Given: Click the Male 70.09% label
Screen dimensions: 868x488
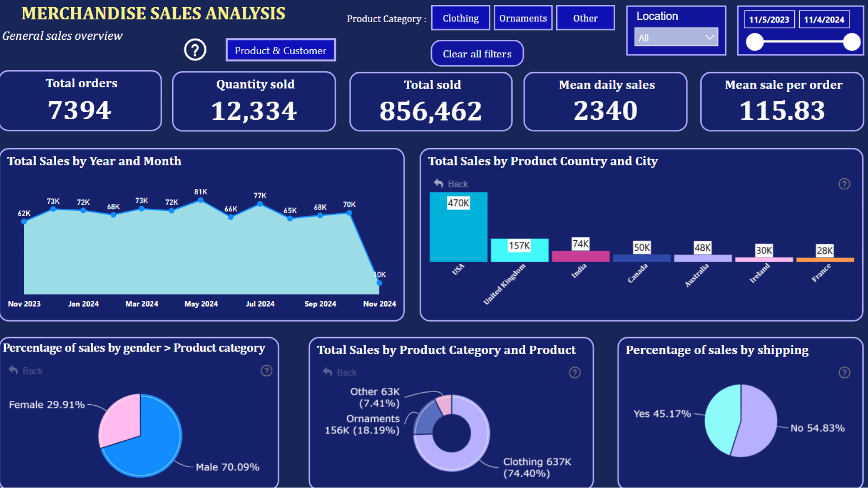Looking at the screenshot, I should (227, 467).
